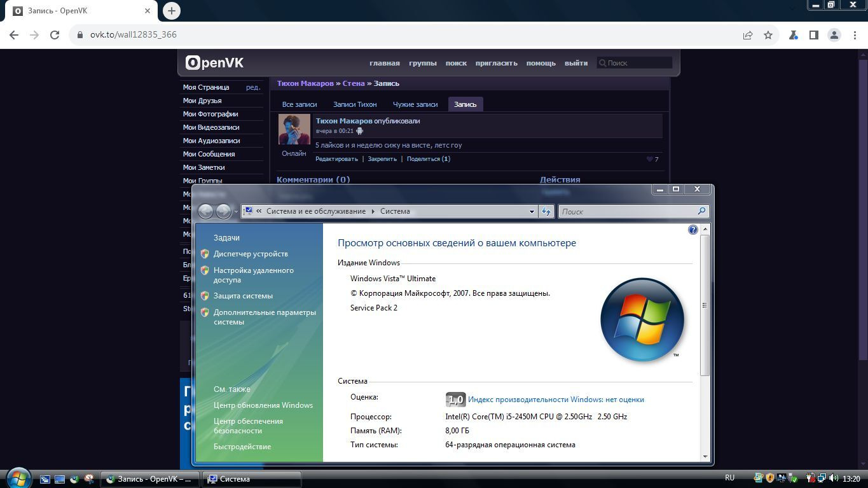
Task: Click the Windows Vista Start orb
Action: (x=18, y=478)
